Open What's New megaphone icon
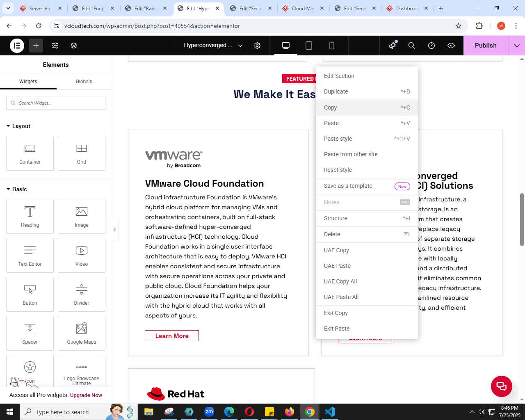Viewport: 525px width, 420px height. (x=393, y=46)
